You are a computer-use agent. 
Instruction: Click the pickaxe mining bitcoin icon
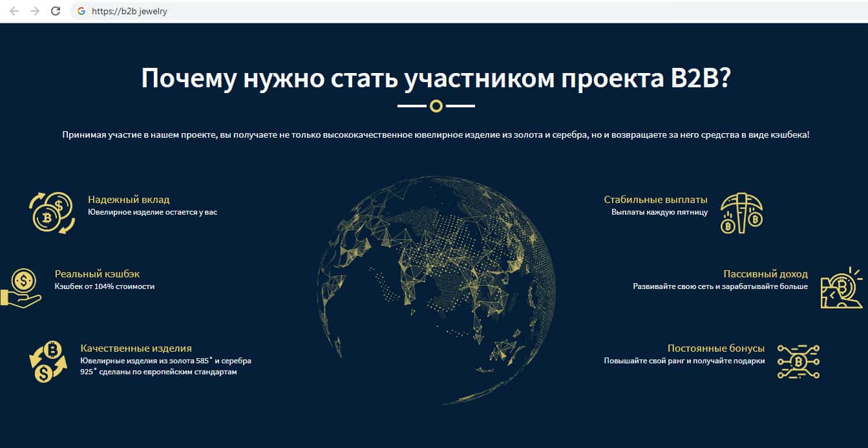741,213
